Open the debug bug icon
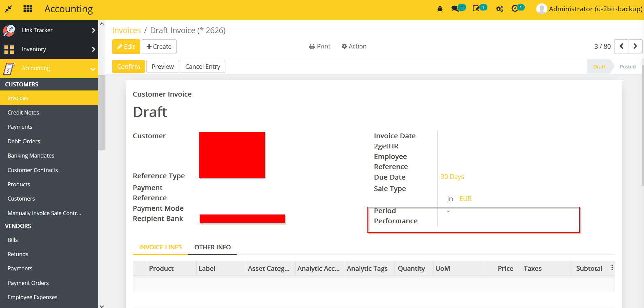The height and width of the screenshot is (308, 644). (x=440, y=9)
